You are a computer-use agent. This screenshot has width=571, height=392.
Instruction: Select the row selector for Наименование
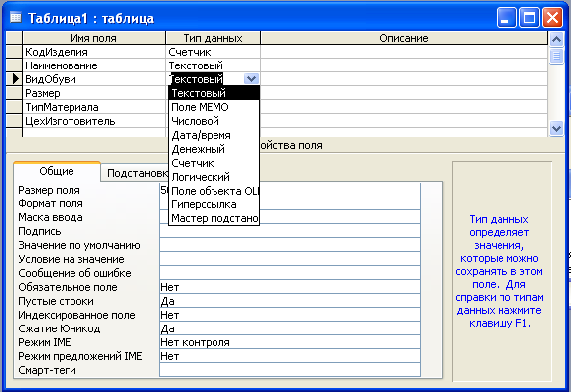pyautogui.click(x=14, y=65)
